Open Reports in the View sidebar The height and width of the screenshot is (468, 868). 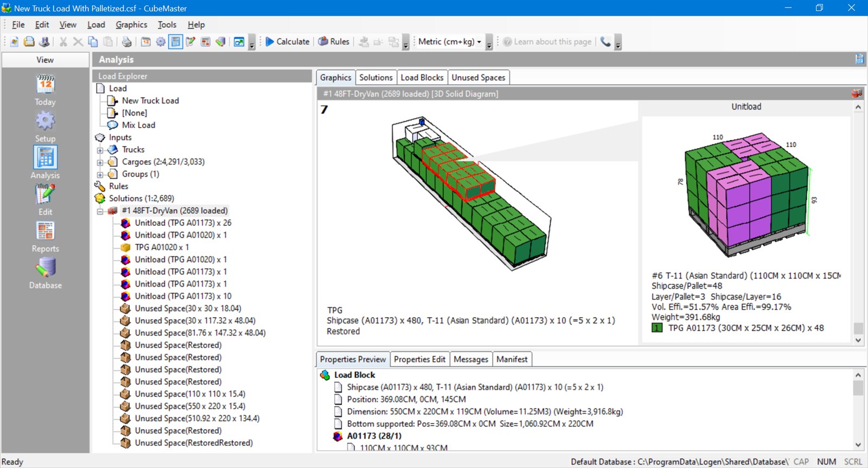coord(46,237)
